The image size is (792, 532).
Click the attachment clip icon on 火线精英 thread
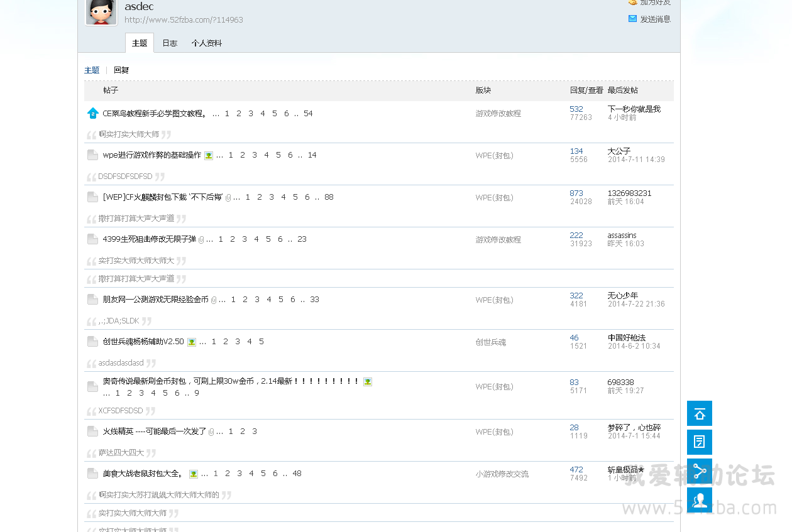[211, 432]
